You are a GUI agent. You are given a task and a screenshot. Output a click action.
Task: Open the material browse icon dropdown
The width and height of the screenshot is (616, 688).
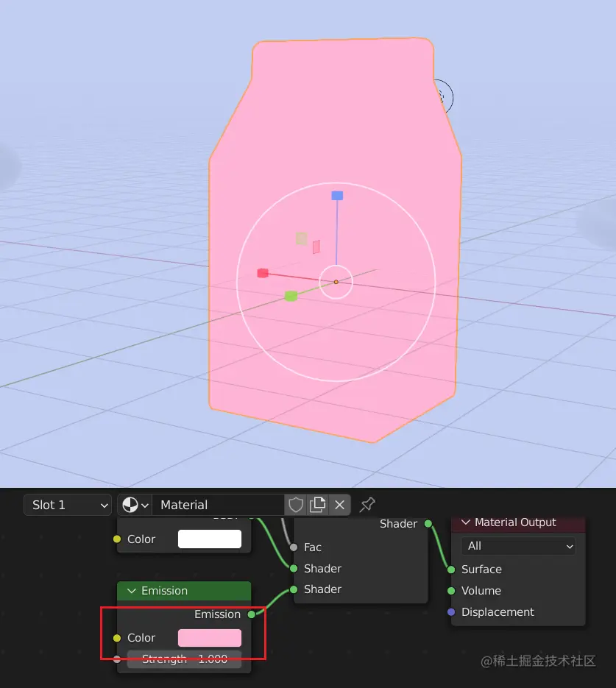(x=135, y=505)
